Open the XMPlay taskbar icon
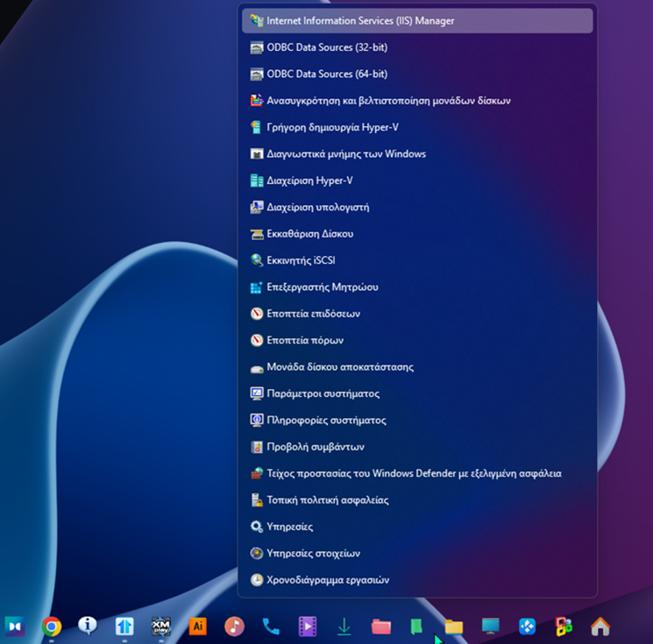653x644 pixels. point(161,626)
